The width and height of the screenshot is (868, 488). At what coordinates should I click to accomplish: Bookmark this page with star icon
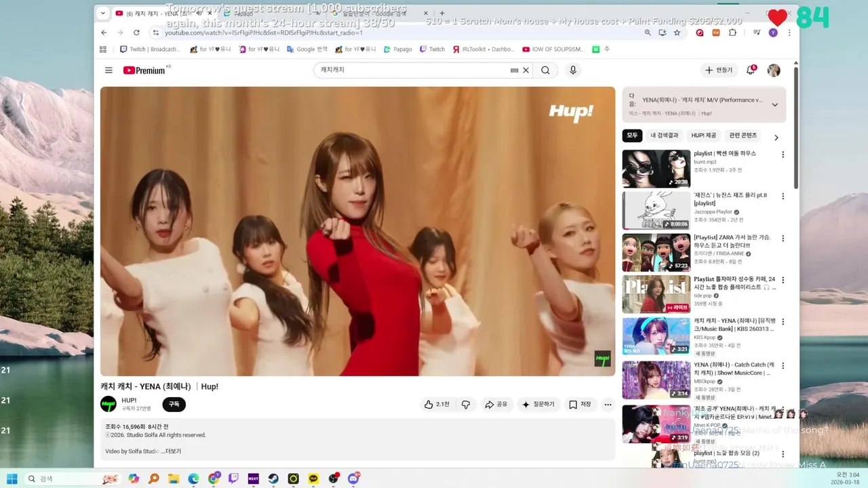[677, 33]
